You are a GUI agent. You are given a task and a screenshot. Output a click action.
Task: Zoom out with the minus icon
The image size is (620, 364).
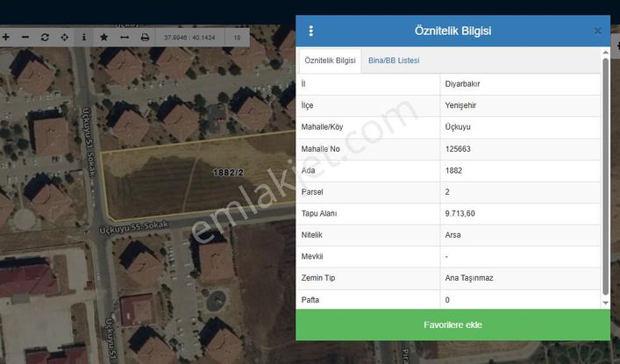coord(25,37)
